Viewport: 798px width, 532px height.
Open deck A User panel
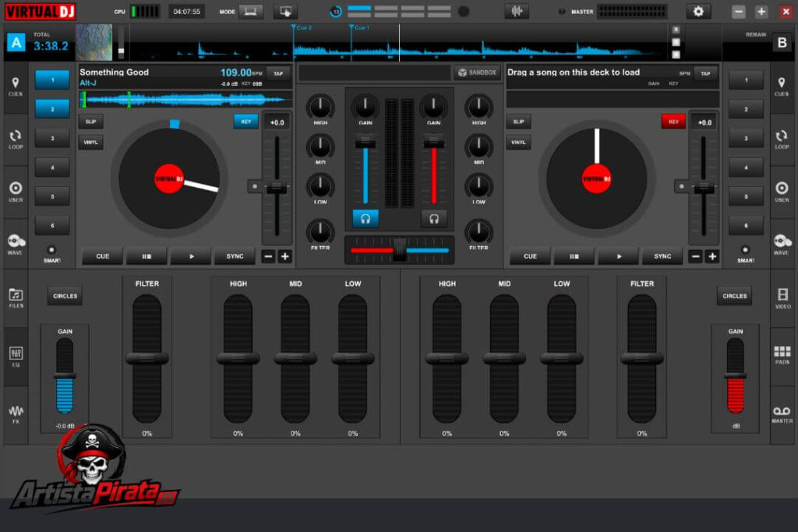click(x=16, y=192)
